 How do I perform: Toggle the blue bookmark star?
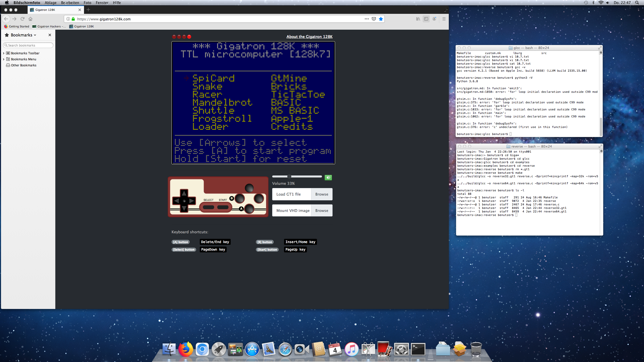381,19
